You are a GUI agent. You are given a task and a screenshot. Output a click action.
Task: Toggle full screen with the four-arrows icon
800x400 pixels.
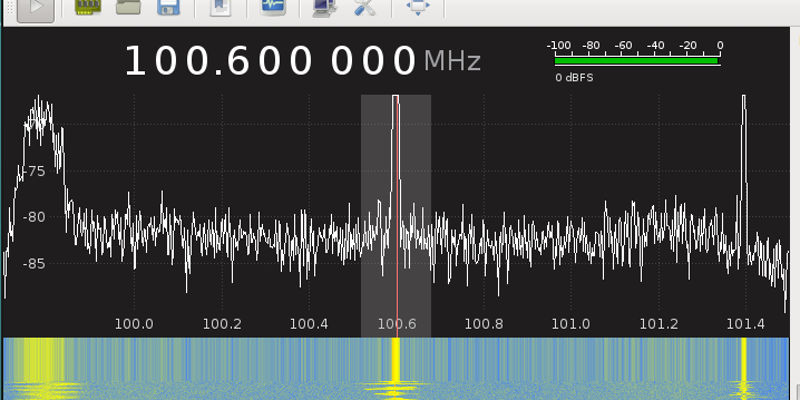418,7
